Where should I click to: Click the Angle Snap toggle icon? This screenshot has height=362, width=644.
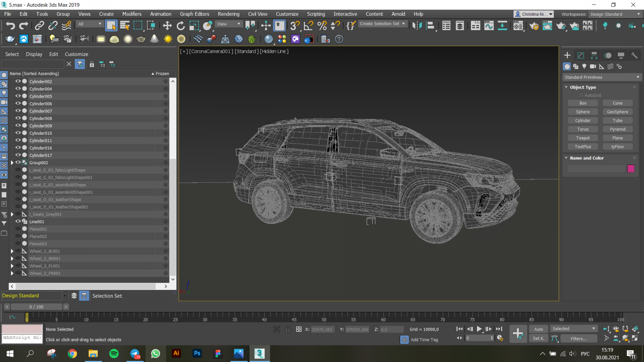click(308, 26)
